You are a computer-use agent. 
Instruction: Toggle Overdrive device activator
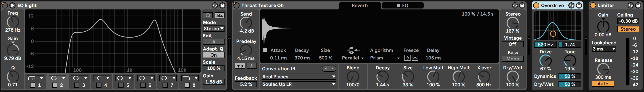pyautogui.click(x=536, y=5)
